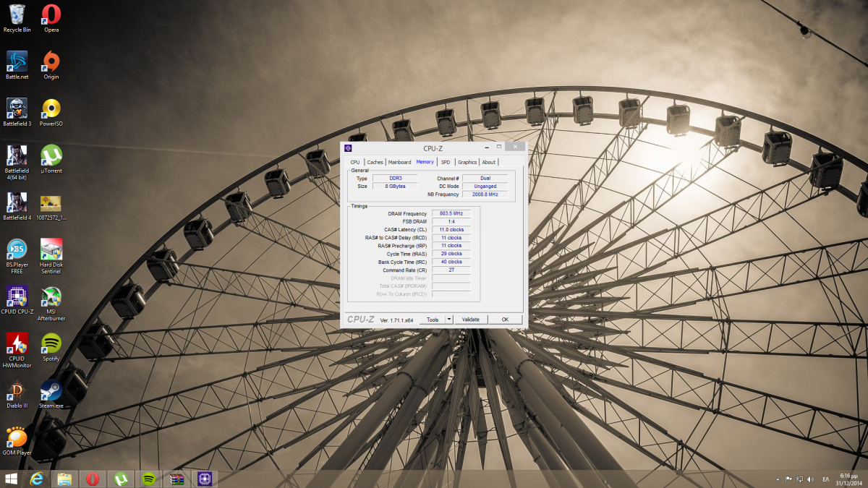Switch the ΕΛ input language indicator
Image resolution: width=868 pixels, height=488 pixels.
826,479
